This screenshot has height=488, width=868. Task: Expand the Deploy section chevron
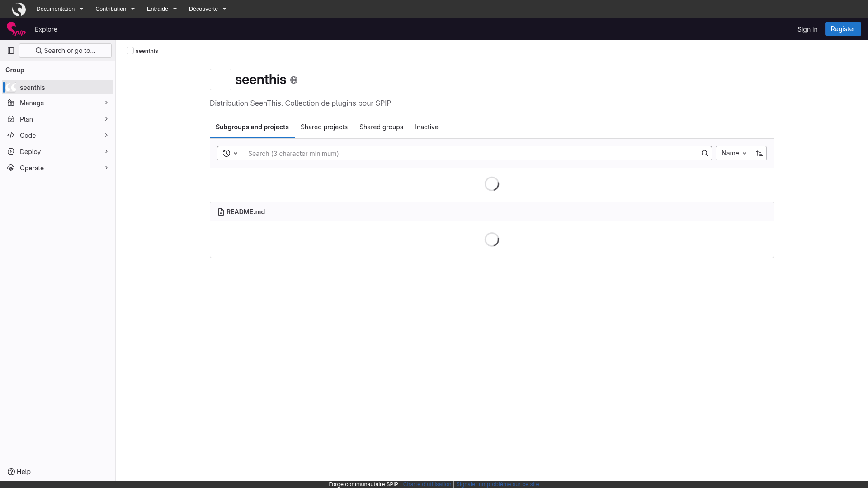[x=106, y=152]
